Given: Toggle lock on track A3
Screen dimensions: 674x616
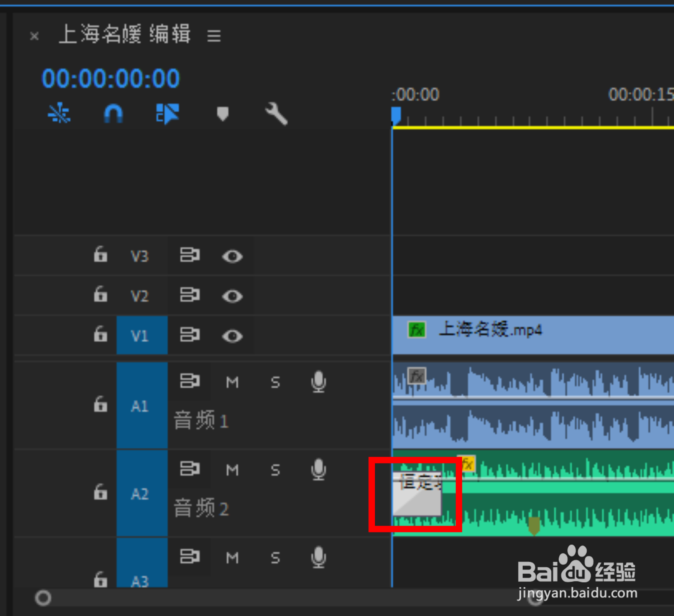Looking at the screenshot, I should tap(100, 579).
